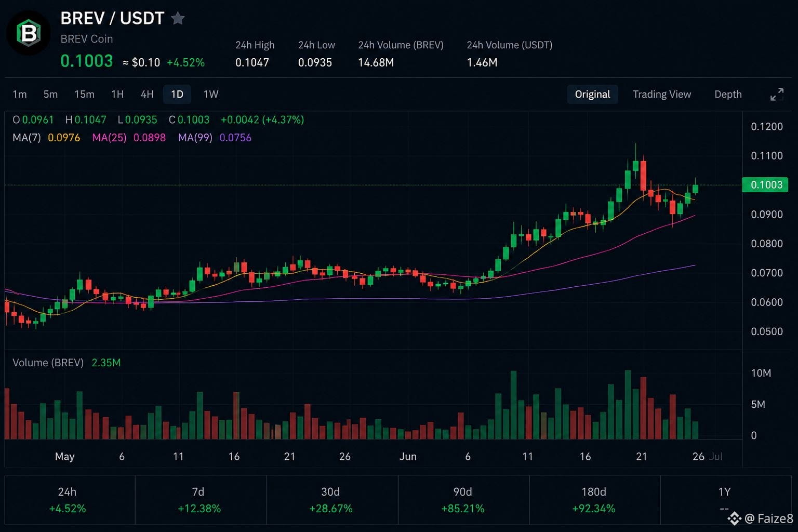Open the Depth chart
This screenshot has height=532, width=798.
click(728, 94)
